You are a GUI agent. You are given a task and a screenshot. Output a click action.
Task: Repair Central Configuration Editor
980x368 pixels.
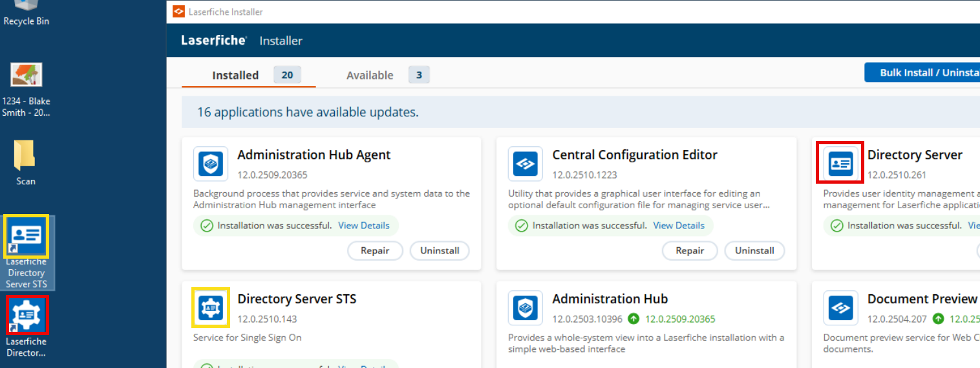(x=690, y=251)
